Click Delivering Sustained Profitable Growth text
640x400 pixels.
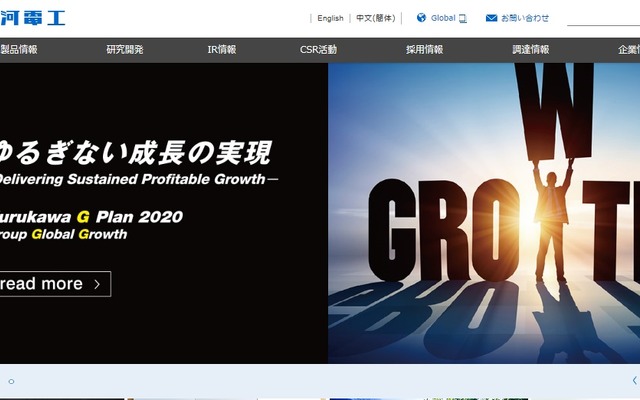(x=139, y=179)
